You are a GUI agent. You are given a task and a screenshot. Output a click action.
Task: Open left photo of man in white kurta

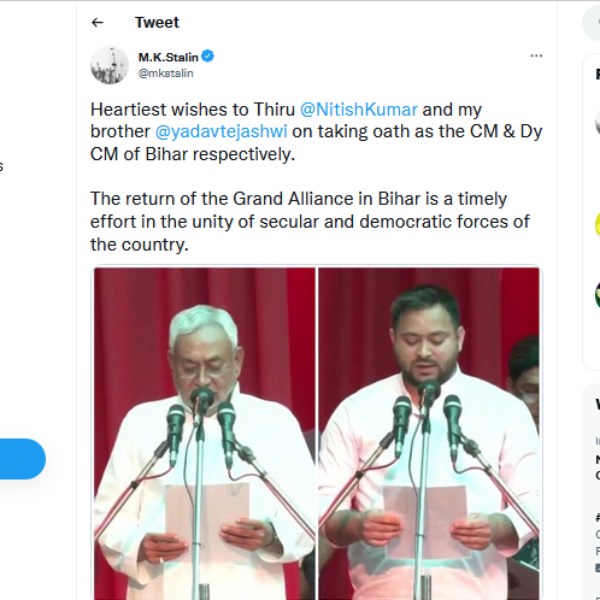(204, 433)
